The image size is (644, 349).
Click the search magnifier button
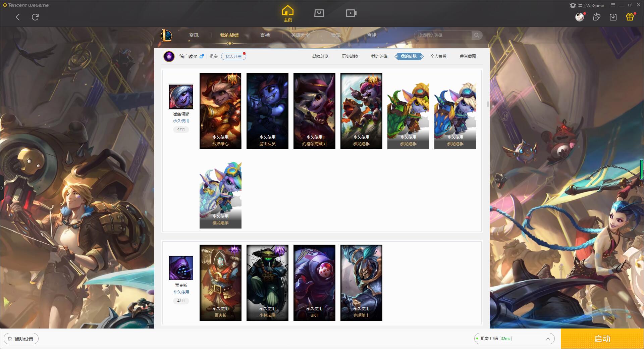[x=477, y=35]
